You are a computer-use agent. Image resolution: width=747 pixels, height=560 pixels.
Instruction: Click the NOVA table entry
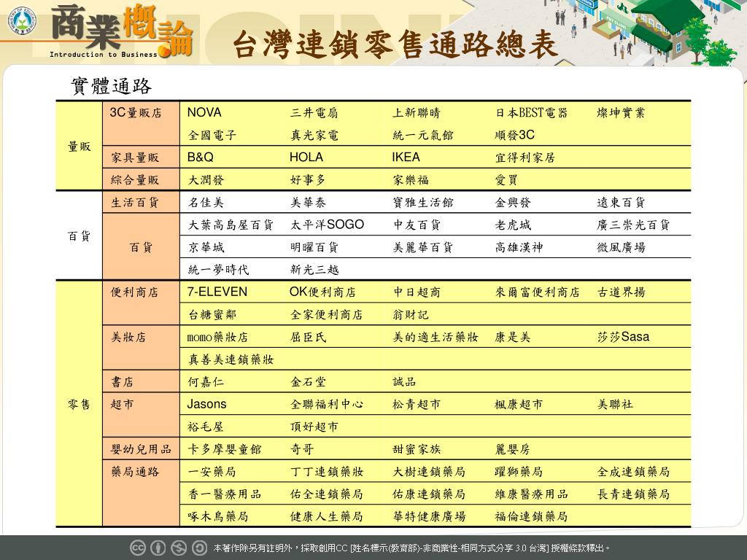click(x=204, y=112)
